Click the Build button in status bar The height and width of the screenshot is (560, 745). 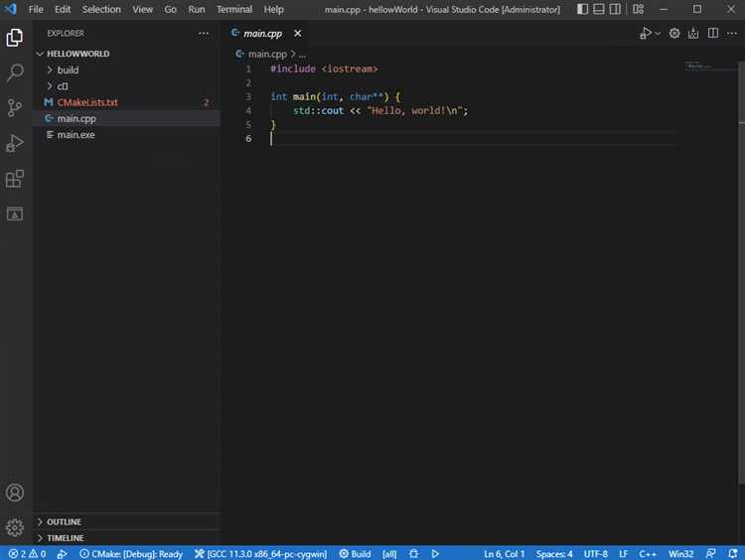click(x=355, y=553)
